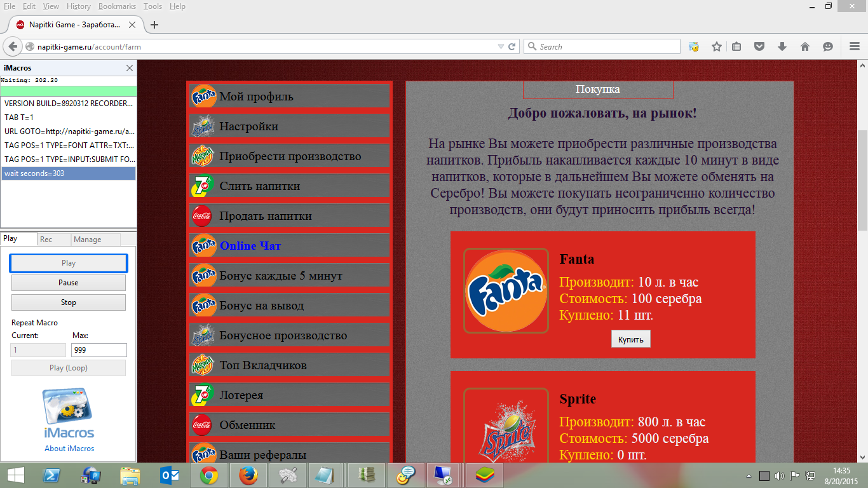
Task: Reload the page with the refresh icon
Action: click(x=512, y=46)
